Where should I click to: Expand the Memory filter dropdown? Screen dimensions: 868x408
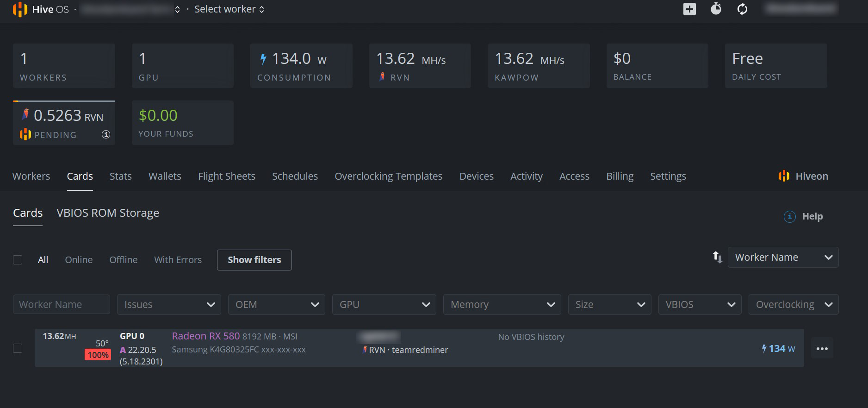[x=502, y=304]
